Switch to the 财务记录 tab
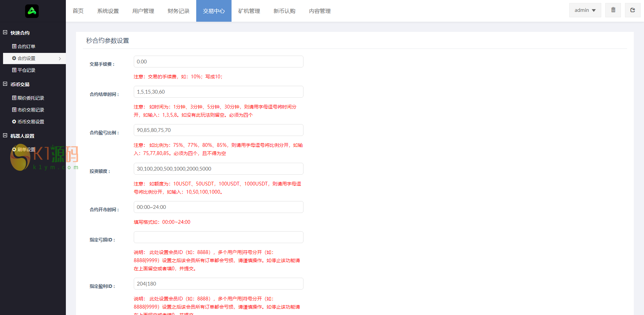This screenshot has width=644, height=315. [178, 11]
